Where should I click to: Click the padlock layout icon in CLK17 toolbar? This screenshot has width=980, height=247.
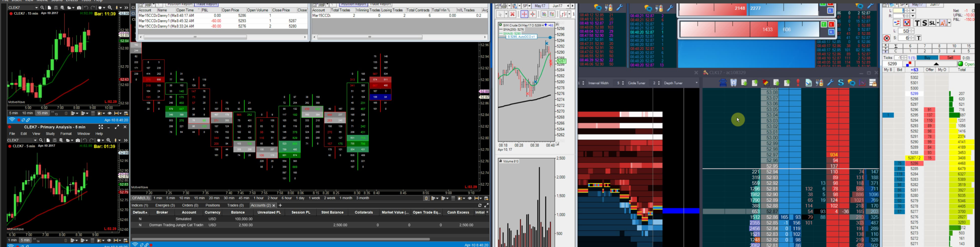pyautogui.click(x=873, y=83)
